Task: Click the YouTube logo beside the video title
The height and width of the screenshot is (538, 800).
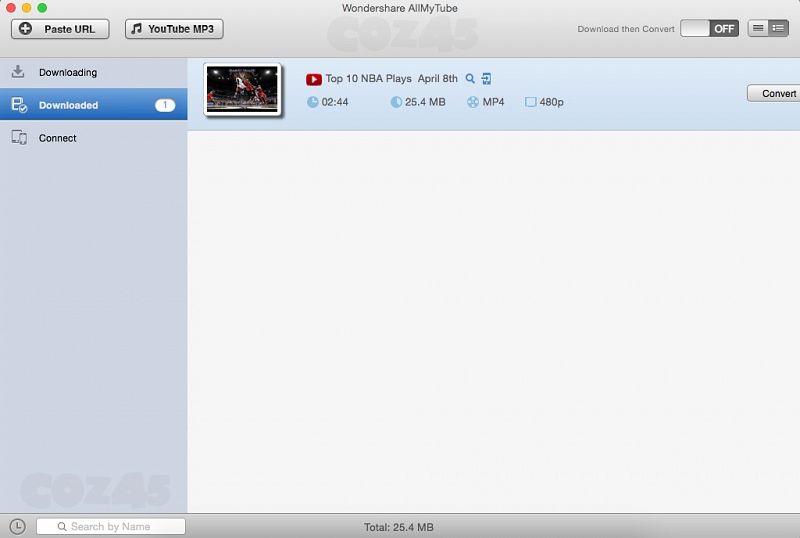Action: pyautogui.click(x=314, y=79)
